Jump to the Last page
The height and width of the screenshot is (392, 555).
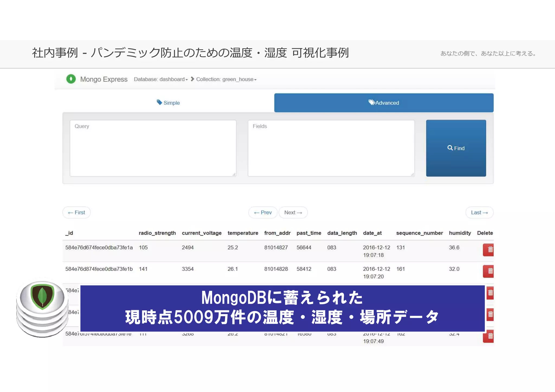click(479, 213)
